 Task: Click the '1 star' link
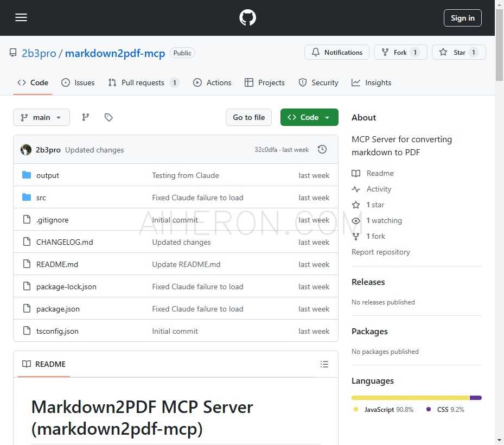368,205
